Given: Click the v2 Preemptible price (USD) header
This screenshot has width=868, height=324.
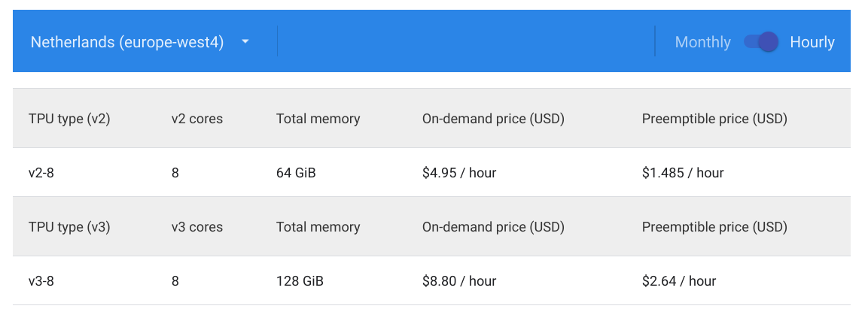Looking at the screenshot, I should [x=714, y=119].
